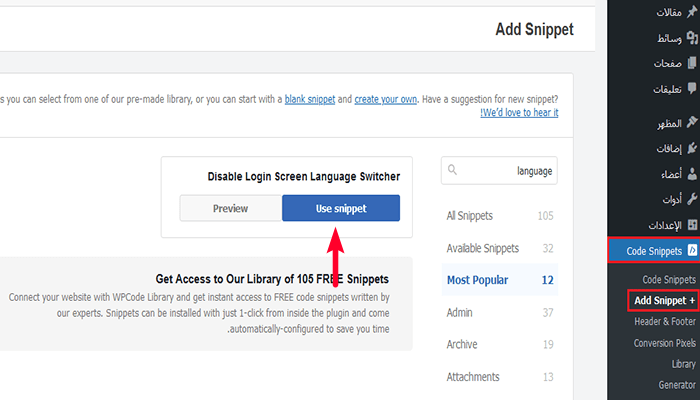Viewport: 700px width, 400px height.
Task: Click the Plugins (إضافات) plug icon
Action: (692, 148)
